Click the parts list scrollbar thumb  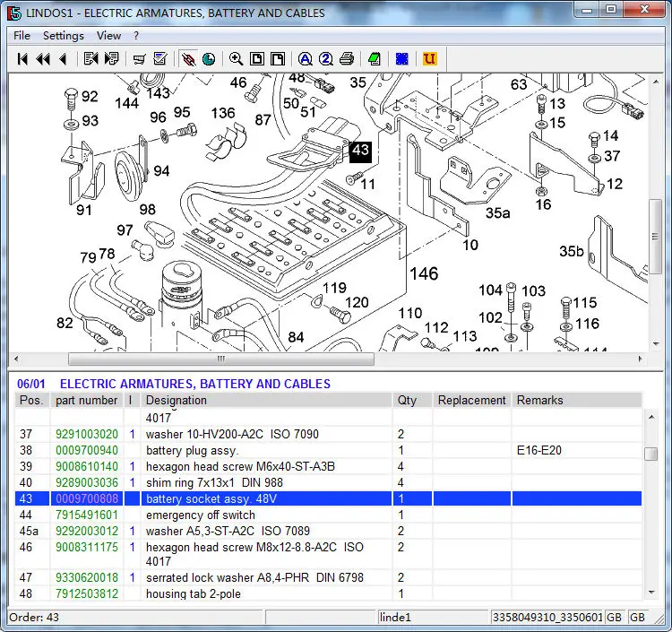click(x=651, y=454)
